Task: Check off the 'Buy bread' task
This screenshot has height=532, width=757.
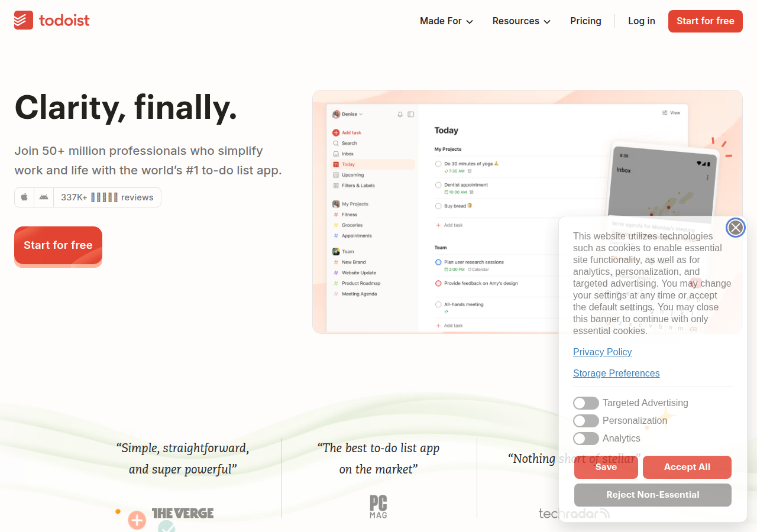Action: click(438, 206)
